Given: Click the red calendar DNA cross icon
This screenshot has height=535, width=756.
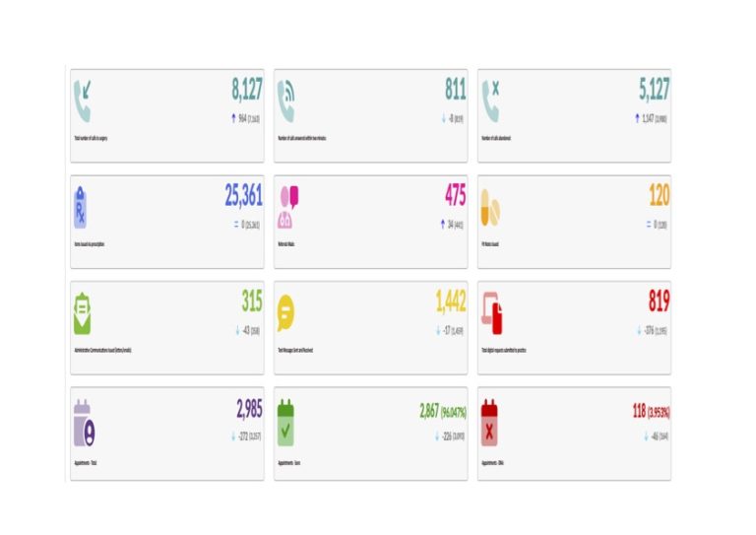Looking at the screenshot, I should [x=490, y=422].
